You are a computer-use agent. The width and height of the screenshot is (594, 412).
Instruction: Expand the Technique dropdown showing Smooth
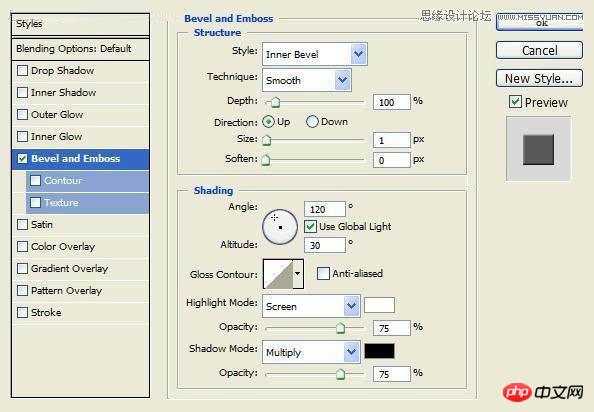pos(306,80)
